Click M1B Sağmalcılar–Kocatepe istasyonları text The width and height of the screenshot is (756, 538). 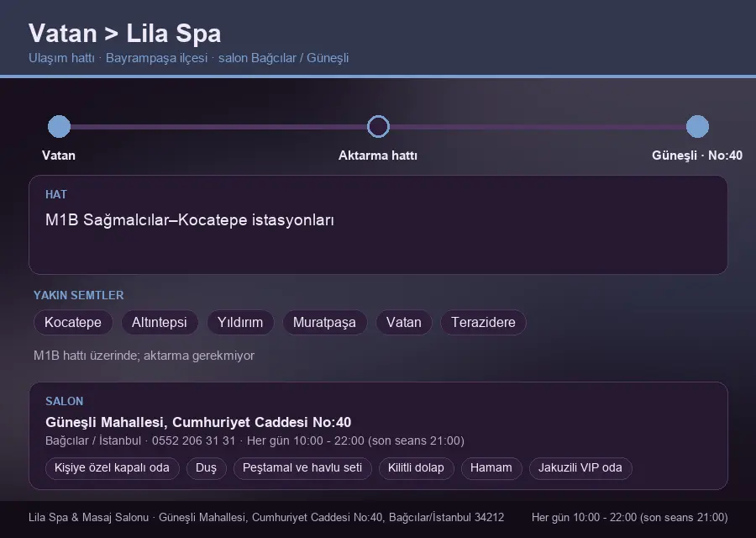190,220
